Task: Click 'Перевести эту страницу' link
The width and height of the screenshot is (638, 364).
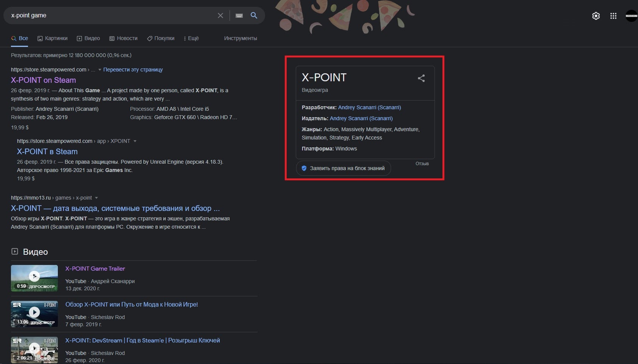Action: [x=133, y=70]
